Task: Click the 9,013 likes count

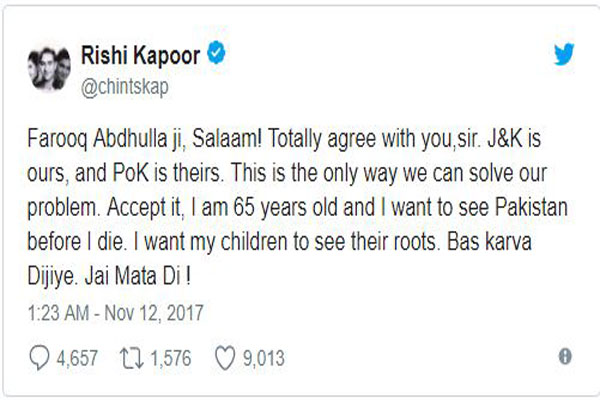Action: click(x=264, y=358)
